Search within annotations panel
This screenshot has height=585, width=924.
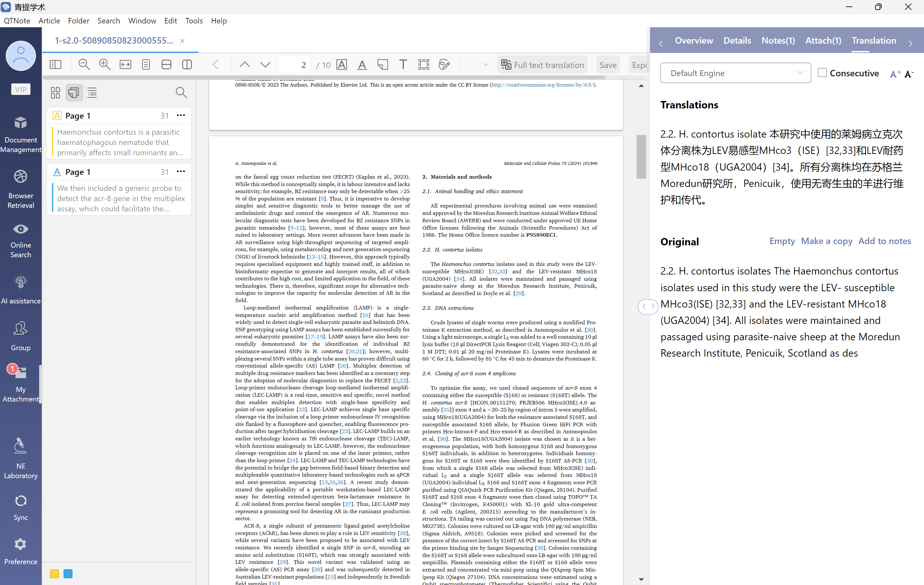[181, 92]
